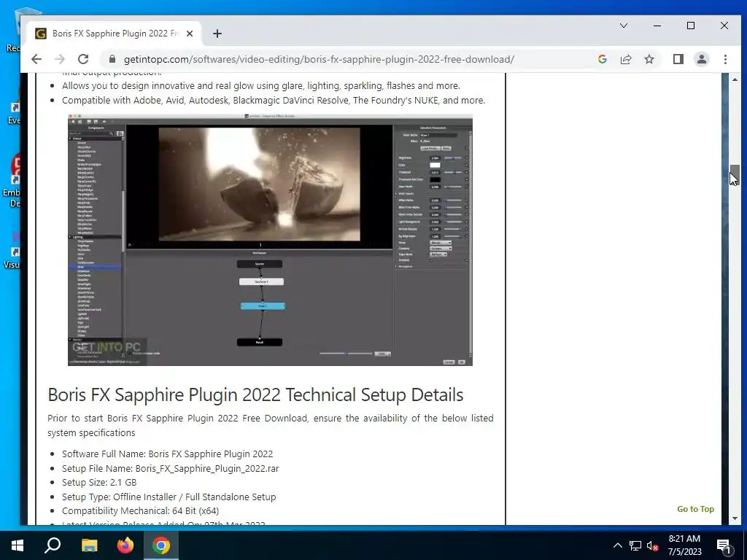Open a new tab with plus button

[217, 34]
